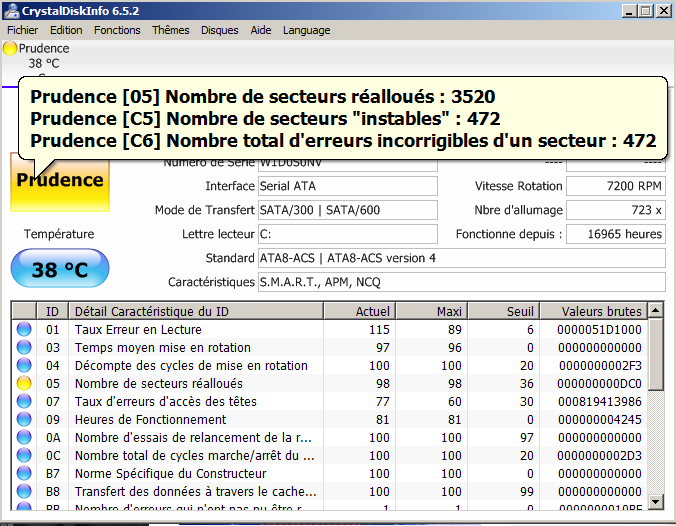
Task: Click raw value 000000000DC0
Action: (x=599, y=384)
